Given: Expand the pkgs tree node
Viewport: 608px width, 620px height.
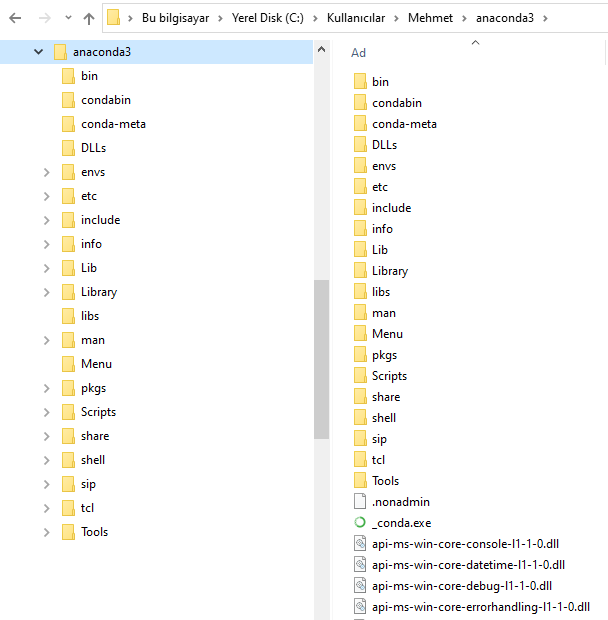Looking at the screenshot, I should (47, 388).
